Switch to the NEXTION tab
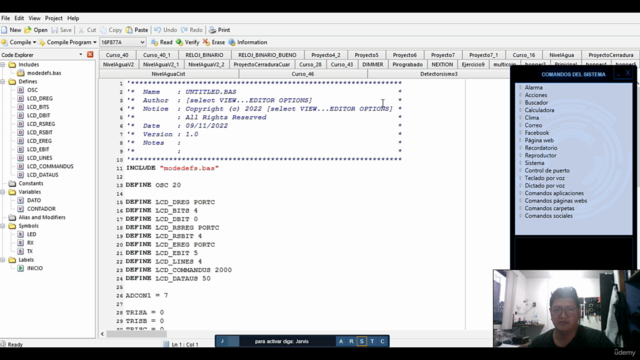This screenshot has width=640, height=360. [x=442, y=64]
